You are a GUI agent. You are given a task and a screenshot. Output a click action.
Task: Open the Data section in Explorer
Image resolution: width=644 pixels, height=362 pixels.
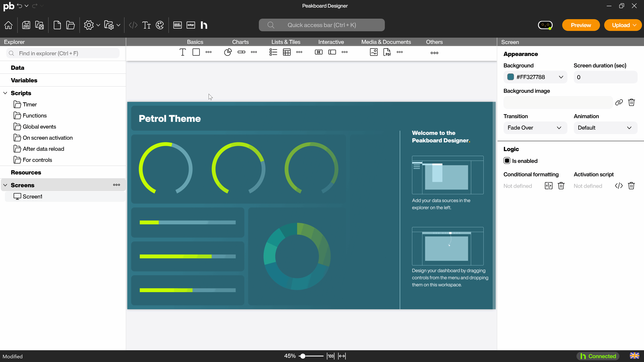tap(17, 68)
